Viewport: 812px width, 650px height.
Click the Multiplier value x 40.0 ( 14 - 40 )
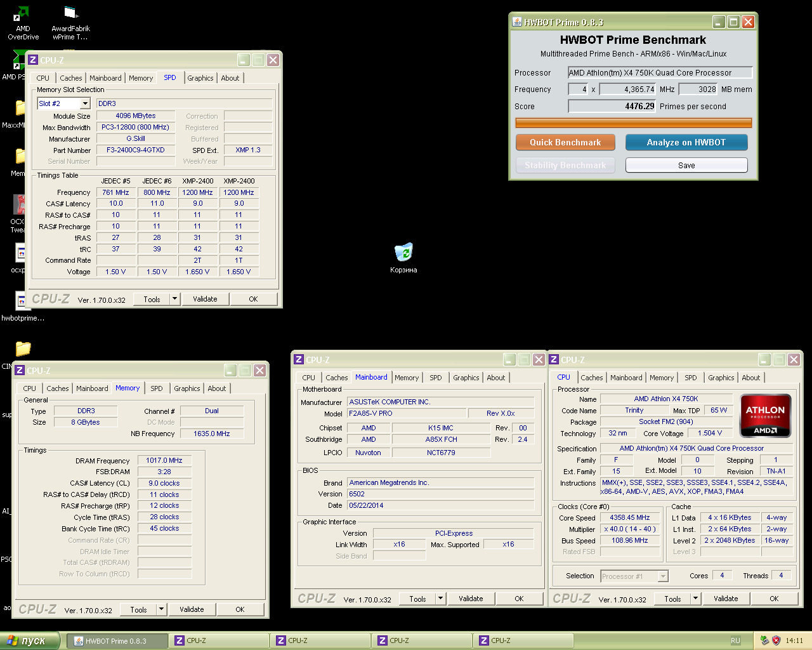click(x=630, y=529)
